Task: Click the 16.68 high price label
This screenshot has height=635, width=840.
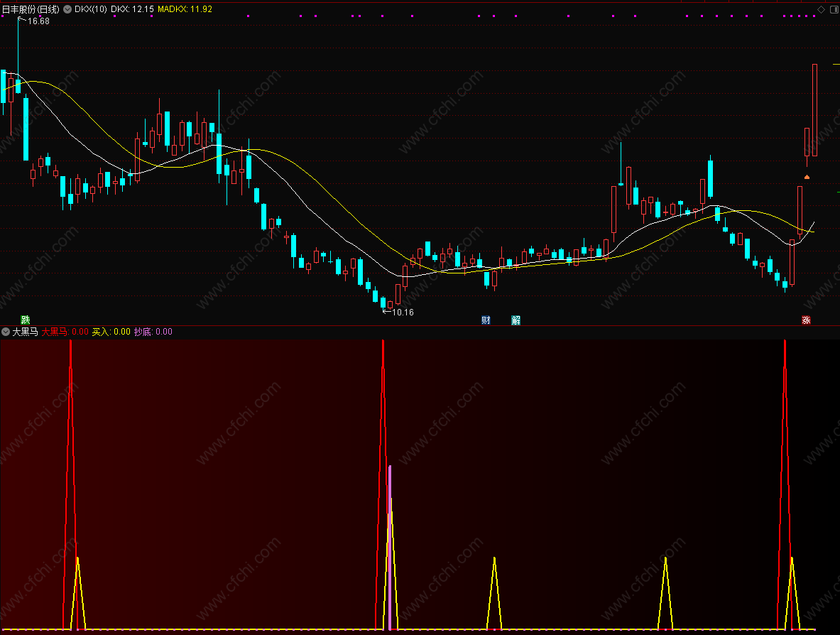Action: pyautogui.click(x=38, y=21)
